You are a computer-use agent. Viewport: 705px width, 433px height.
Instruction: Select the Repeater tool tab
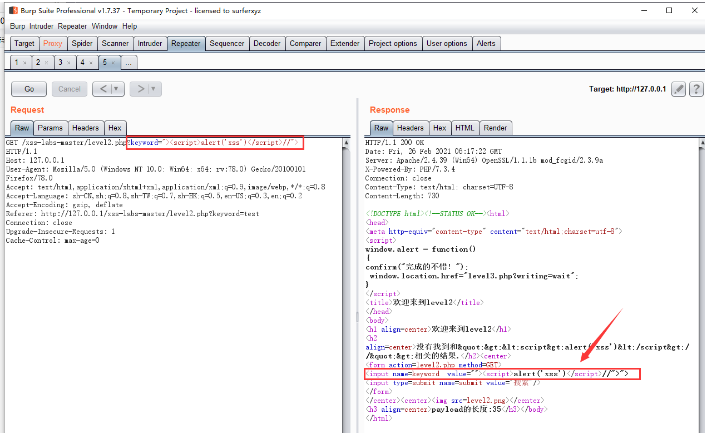click(x=186, y=43)
